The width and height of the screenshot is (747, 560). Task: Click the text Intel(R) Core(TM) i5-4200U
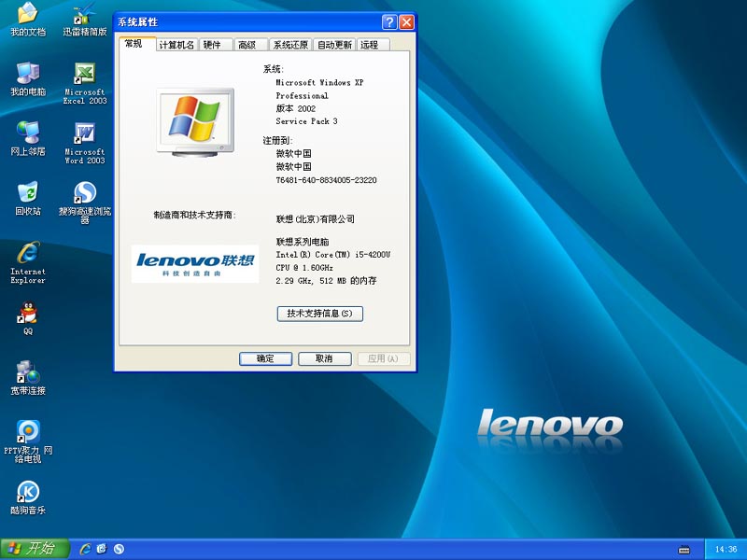(x=332, y=255)
